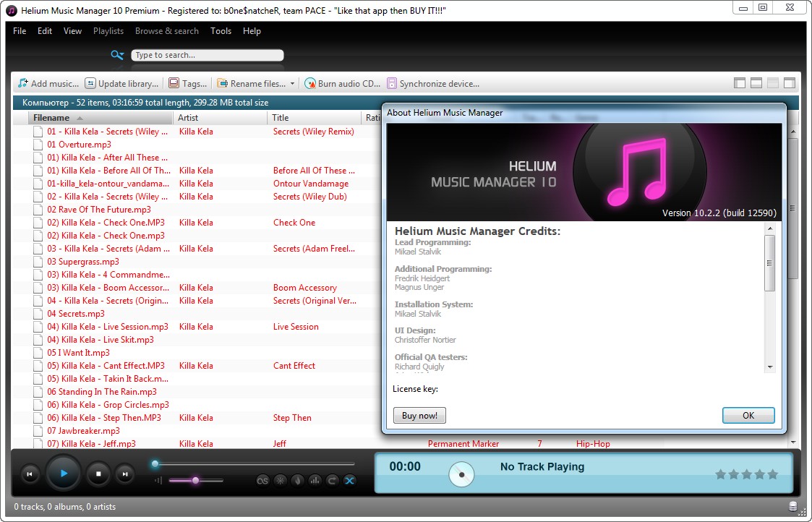
Task: Open the Help menu
Action: 252,31
